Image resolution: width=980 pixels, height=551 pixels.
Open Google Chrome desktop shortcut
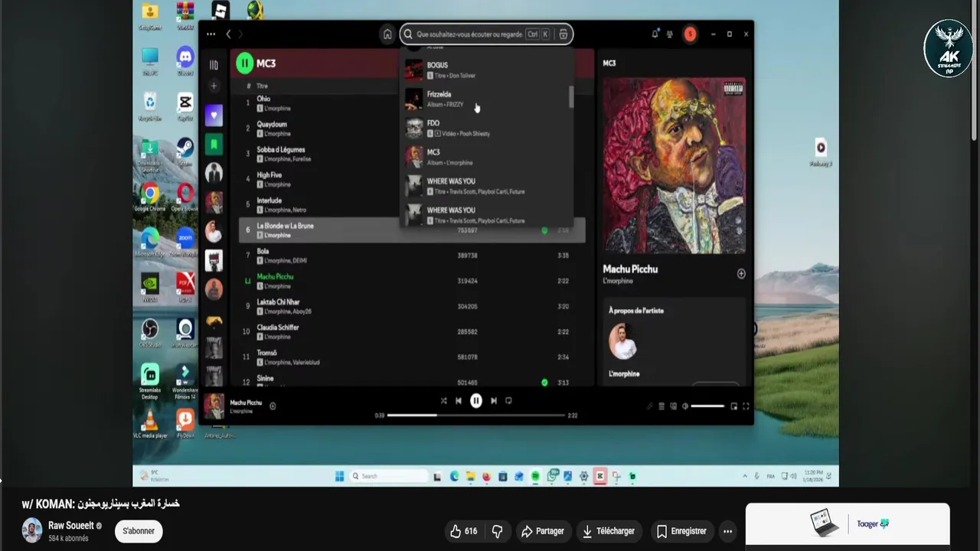pos(150,197)
